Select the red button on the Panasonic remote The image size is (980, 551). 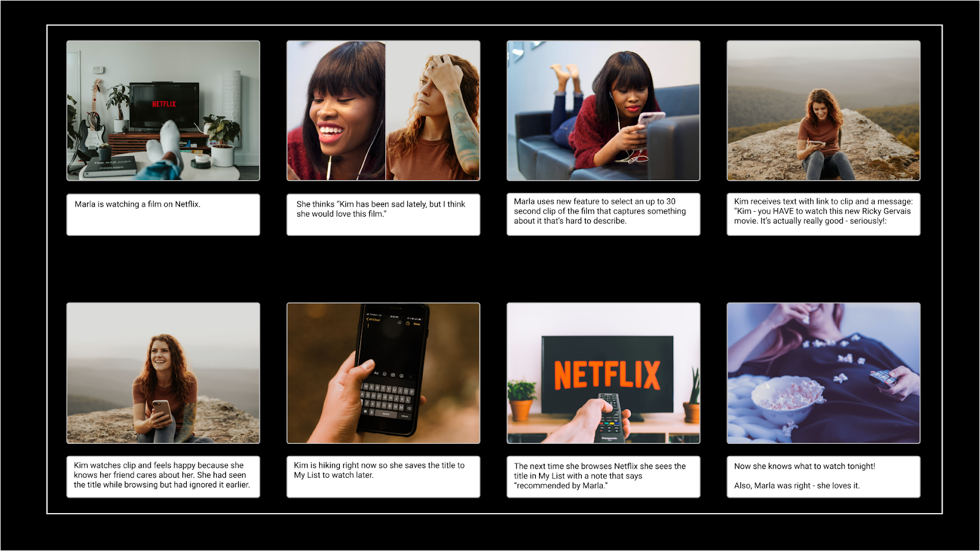(601, 424)
